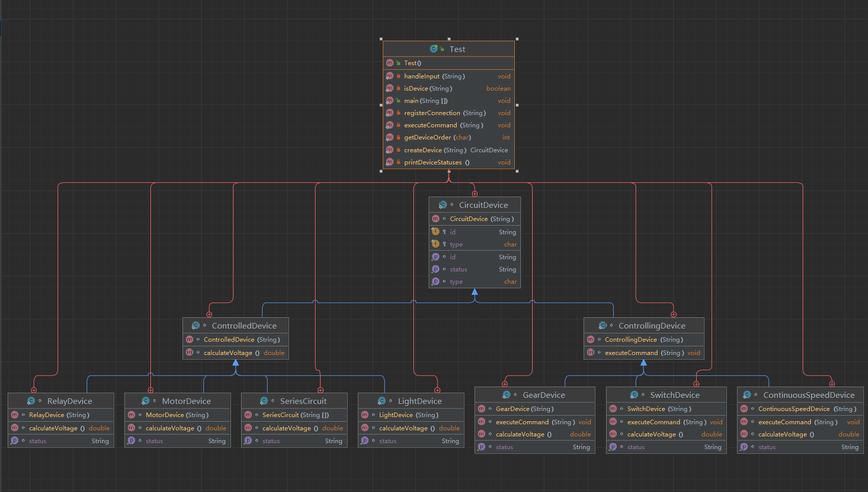The height and width of the screenshot is (492, 868).
Task: Select the isDevice(String) method row
Action: [449, 88]
